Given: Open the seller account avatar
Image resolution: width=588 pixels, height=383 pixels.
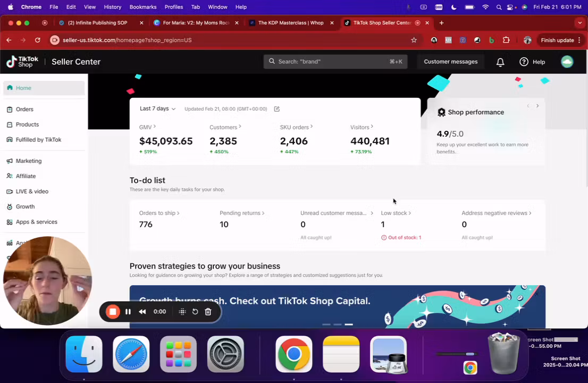Looking at the screenshot, I should pos(567,62).
